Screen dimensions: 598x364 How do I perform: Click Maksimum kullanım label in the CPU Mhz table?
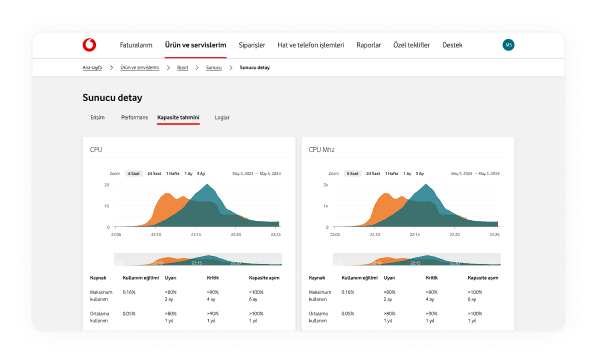pos(320,296)
